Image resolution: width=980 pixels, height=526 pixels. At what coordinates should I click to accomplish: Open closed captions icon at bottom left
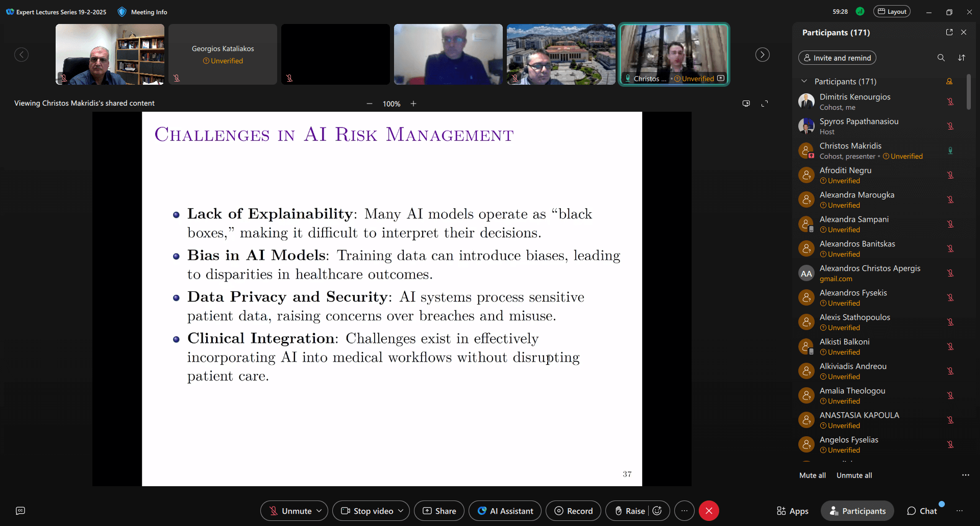tap(20, 511)
